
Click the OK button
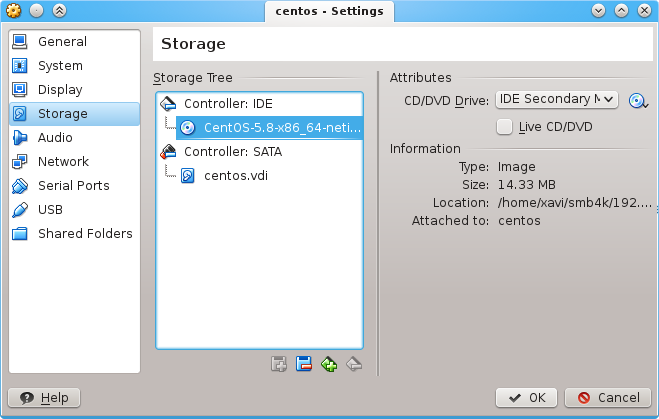tap(526, 398)
